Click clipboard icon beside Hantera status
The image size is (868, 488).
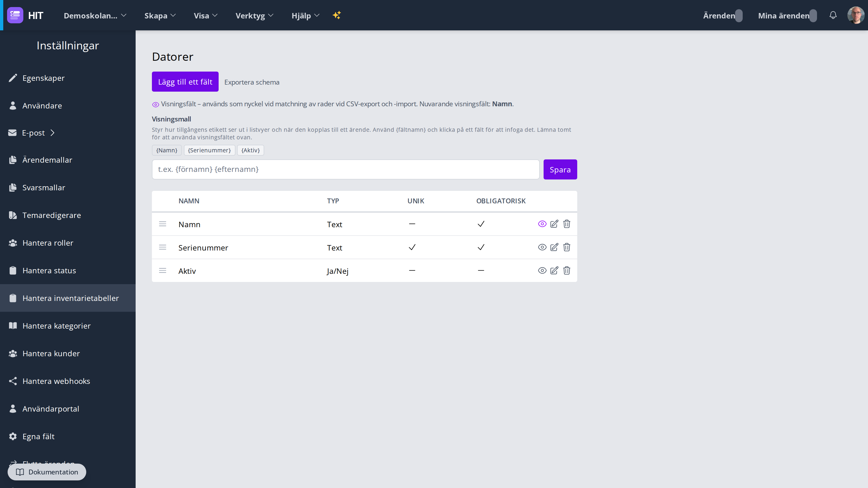click(13, 271)
